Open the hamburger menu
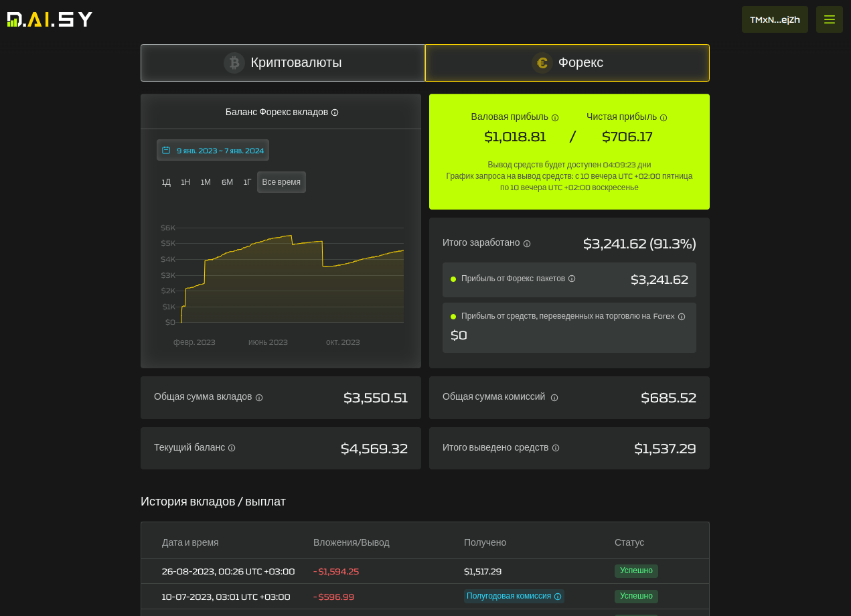Viewport: 851px width, 616px height. pyautogui.click(x=829, y=19)
